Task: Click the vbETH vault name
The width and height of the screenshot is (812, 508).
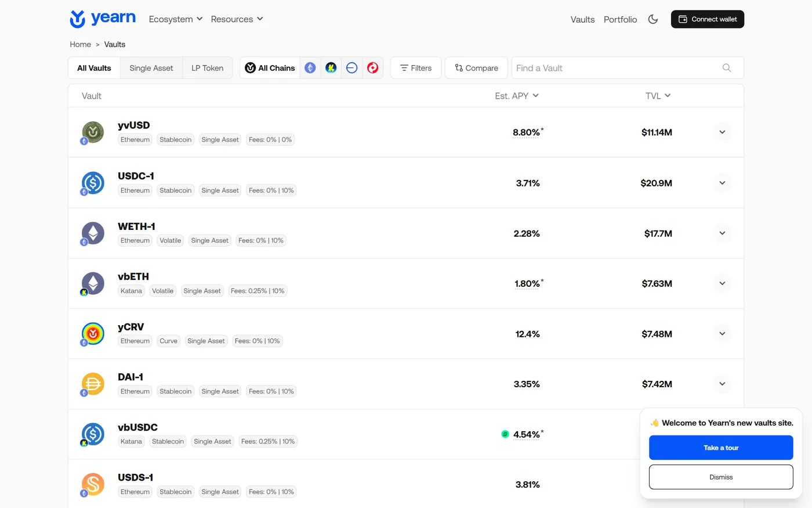Action: pyautogui.click(x=133, y=276)
